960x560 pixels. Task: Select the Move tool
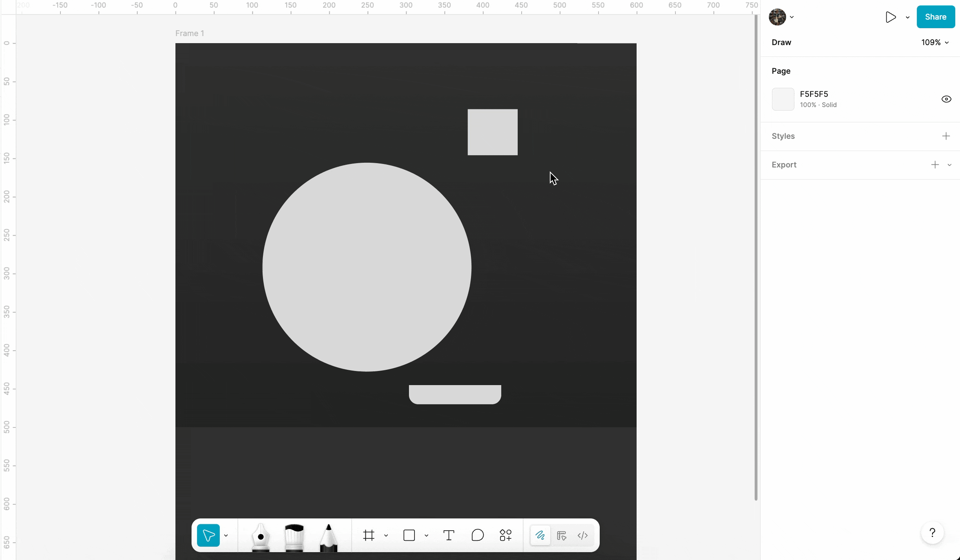(208, 535)
